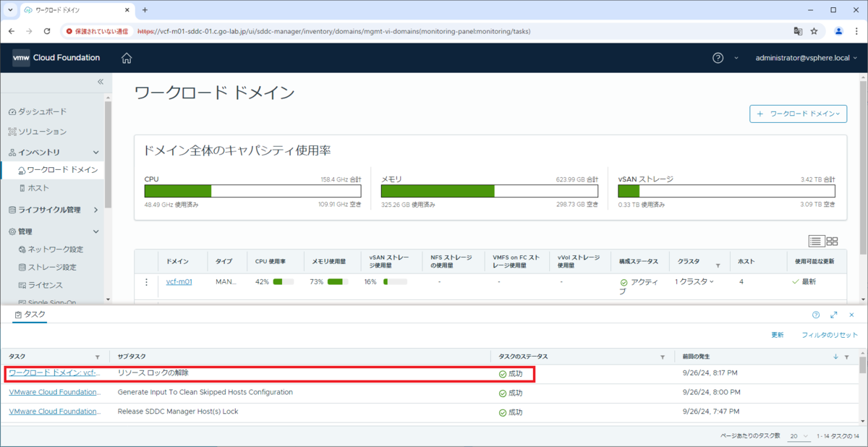Switch to list view icon
This screenshot has width=868, height=447.
click(816, 242)
